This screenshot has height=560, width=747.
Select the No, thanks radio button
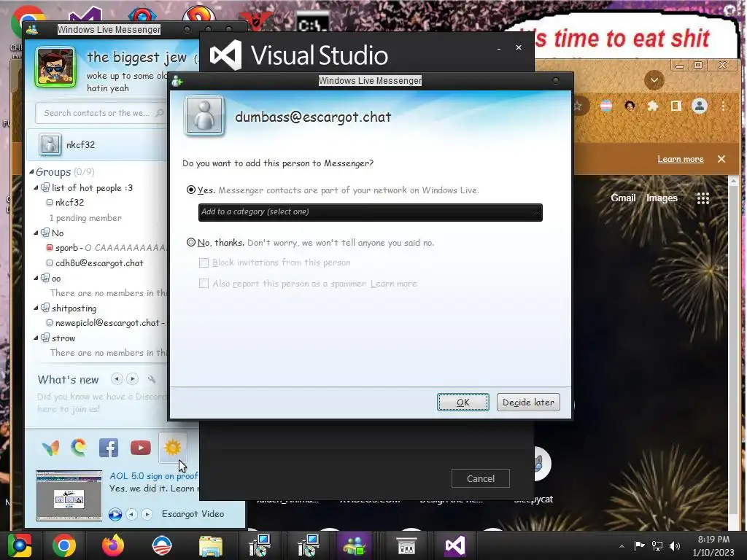click(191, 242)
